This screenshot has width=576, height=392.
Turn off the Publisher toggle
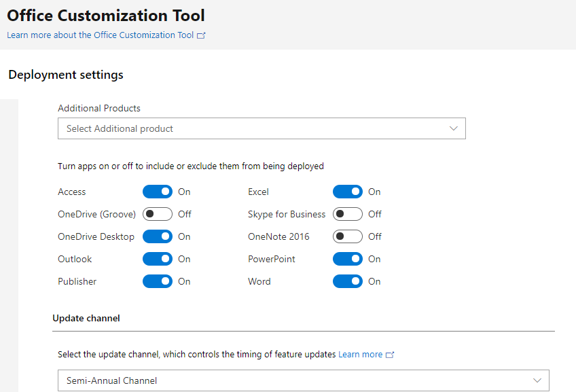click(x=157, y=281)
